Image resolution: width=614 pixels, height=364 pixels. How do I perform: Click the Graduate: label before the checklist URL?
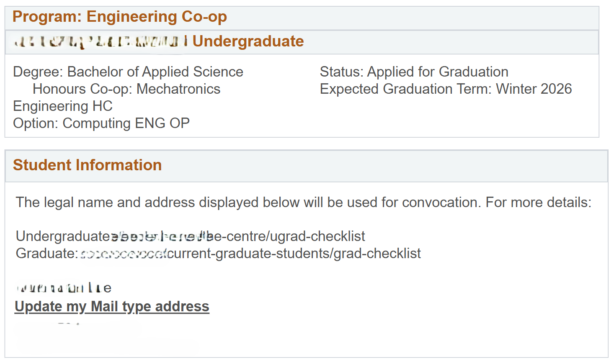46,254
